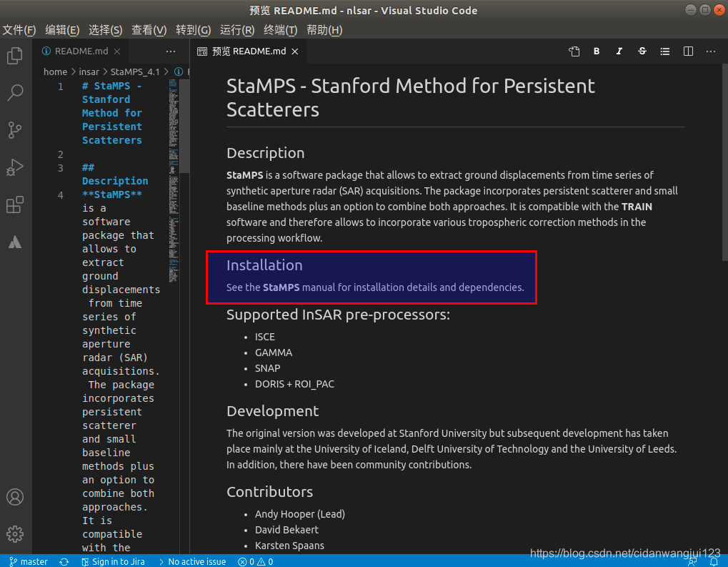This screenshot has width=728, height=567.
Task: Toggle italic formatting with the I icon
Action: (619, 51)
